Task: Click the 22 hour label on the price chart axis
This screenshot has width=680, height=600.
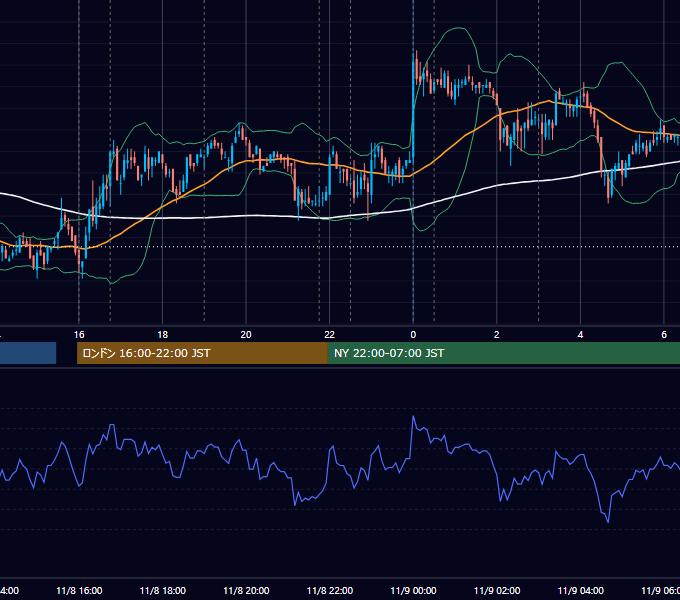Action: 330,335
